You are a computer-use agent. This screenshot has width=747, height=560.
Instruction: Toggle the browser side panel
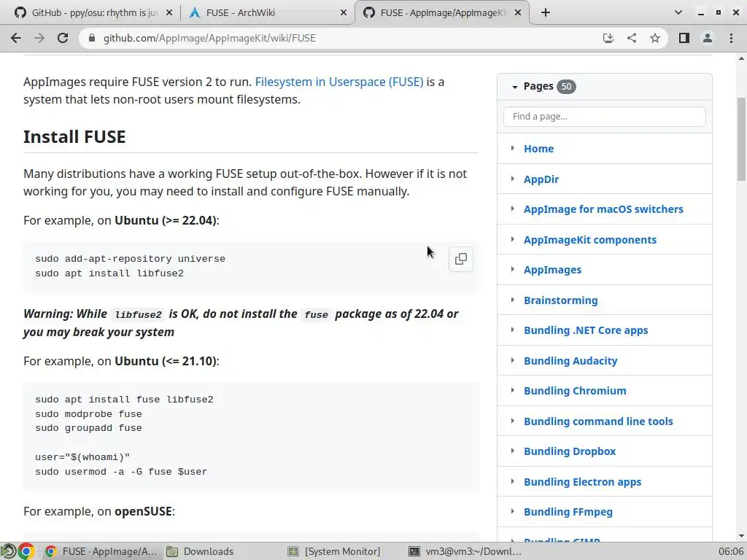(x=684, y=38)
